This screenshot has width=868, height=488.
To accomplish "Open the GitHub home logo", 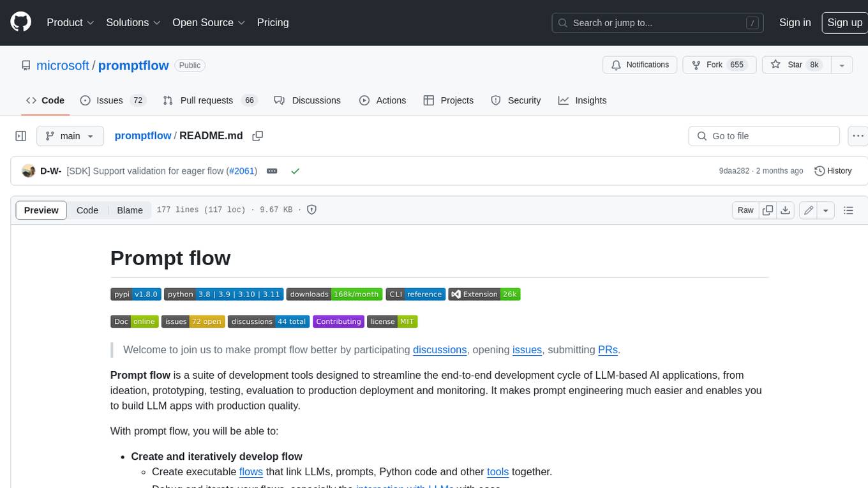I will 20,22.
